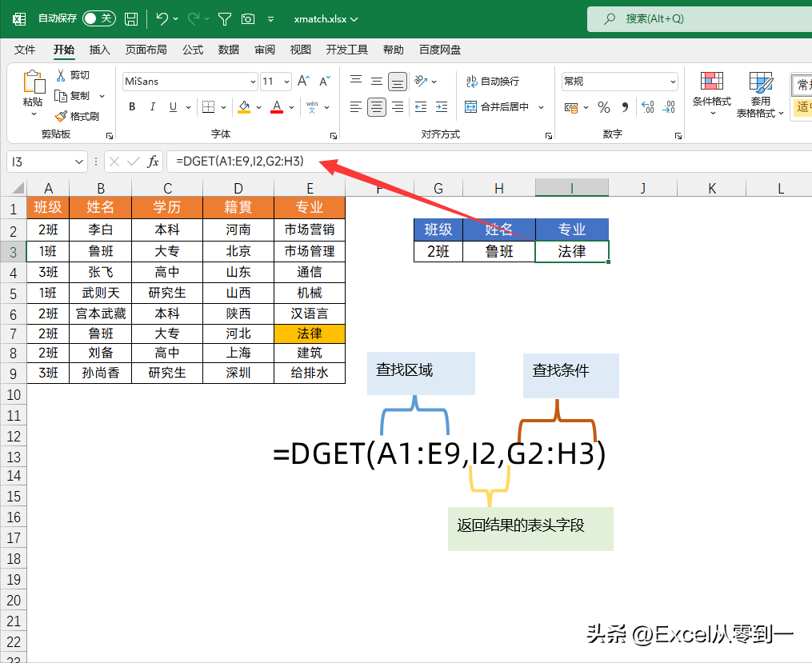Click the 自动换行 wrap text button

point(493,82)
